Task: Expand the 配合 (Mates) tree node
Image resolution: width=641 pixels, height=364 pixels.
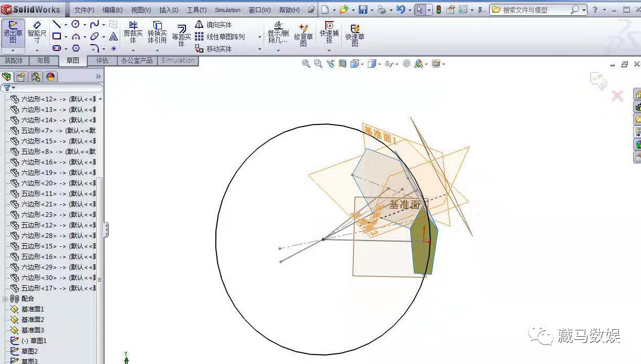Action: pyautogui.click(x=4, y=298)
